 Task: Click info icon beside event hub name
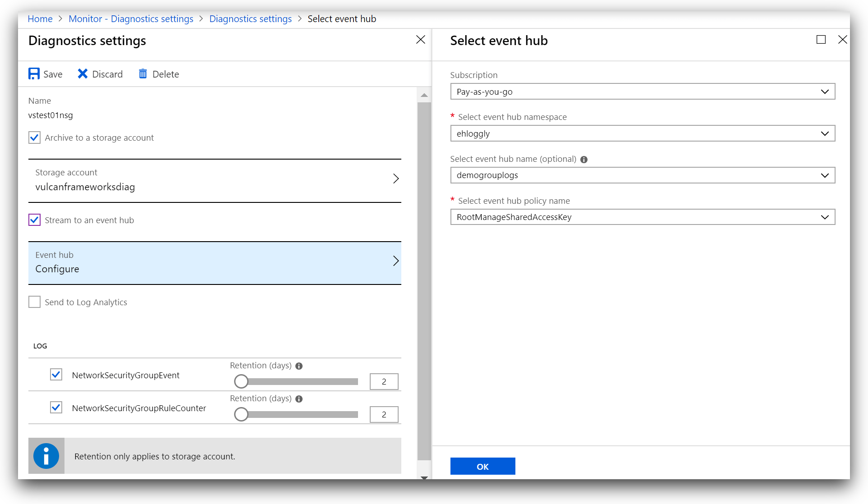coord(584,160)
